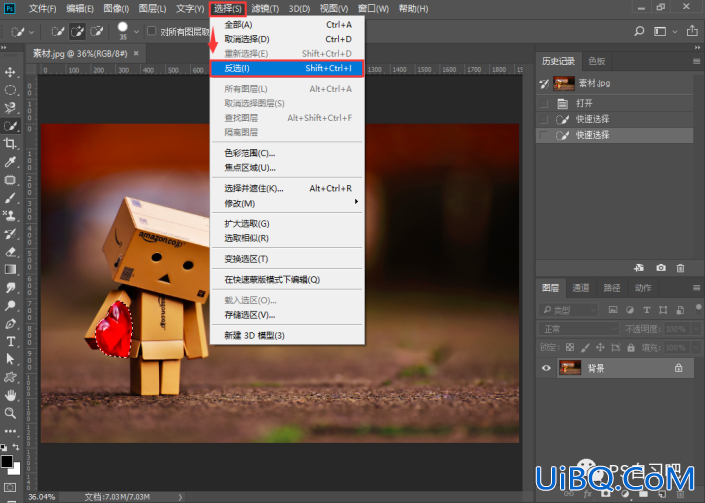
Task: Select the Zoom tool
Action: pos(10,413)
